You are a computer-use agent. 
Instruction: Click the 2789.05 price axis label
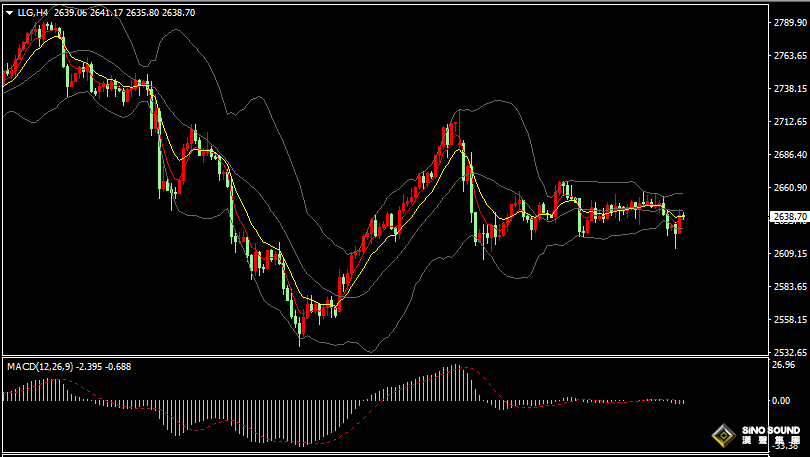pyautogui.click(x=790, y=22)
